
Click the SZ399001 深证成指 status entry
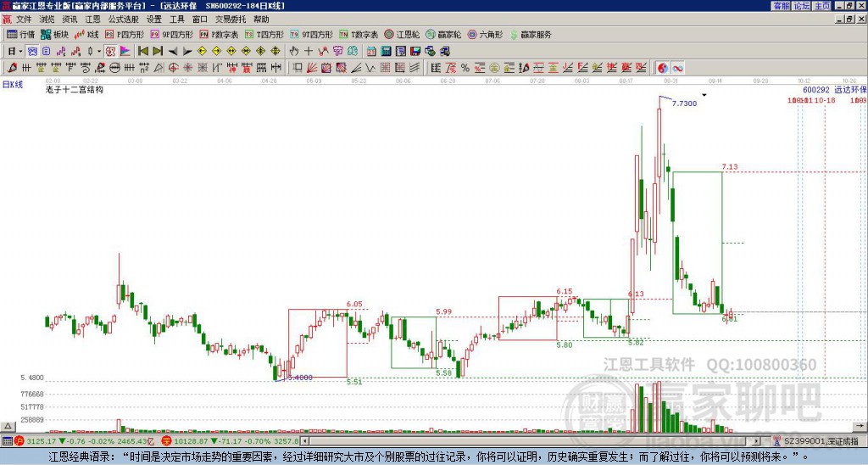pos(816,441)
